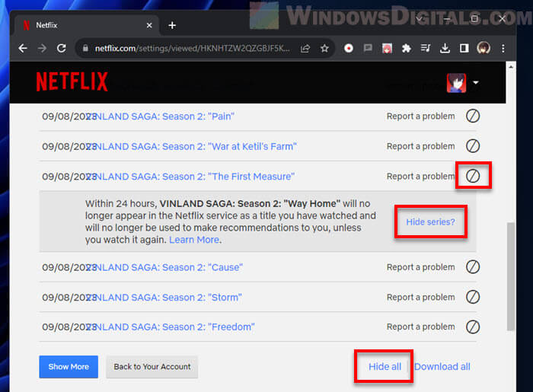Open Chrome's three-dot menu
Image resolution: width=533 pixels, height=392 pixels.
pos(503,48)
